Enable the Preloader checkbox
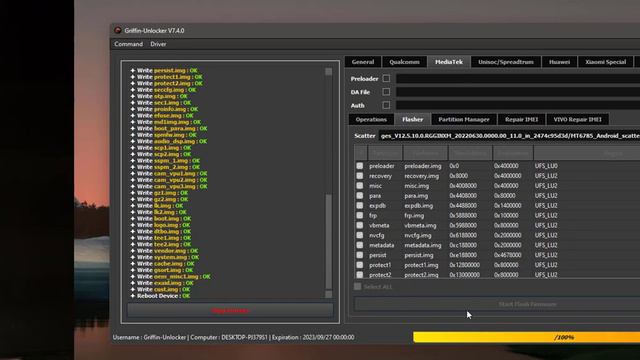Image resolution: width=640 pixels, height=360 pixels. (x=386, y=78)
